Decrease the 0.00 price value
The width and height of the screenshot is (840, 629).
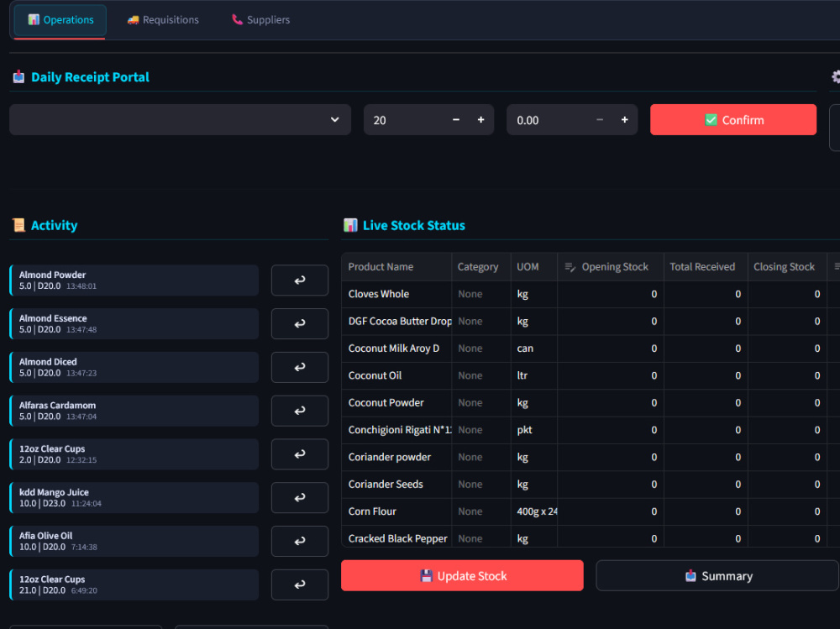600,120
